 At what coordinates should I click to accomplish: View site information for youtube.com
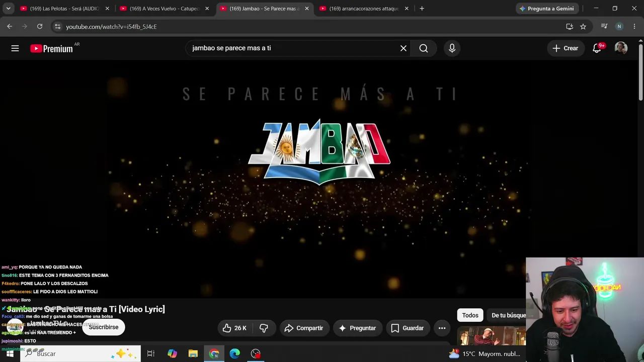[x=57, y=27]
